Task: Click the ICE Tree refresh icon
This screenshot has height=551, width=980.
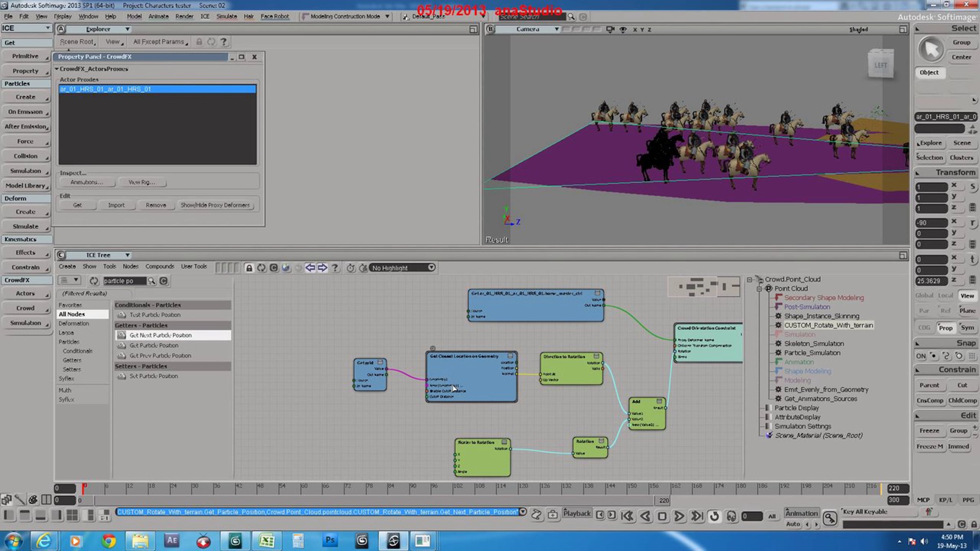Action: click(x=261, y=268)
